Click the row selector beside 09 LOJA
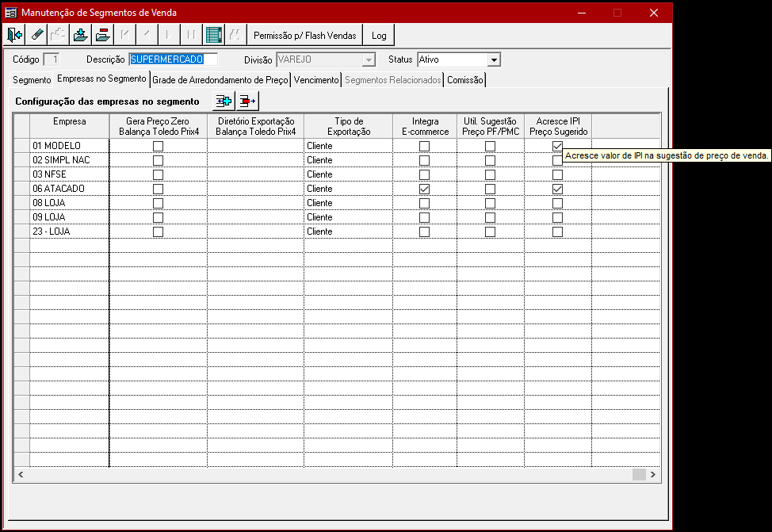Image resolution: width=772 pixels, height=532 pixels. 21,217
